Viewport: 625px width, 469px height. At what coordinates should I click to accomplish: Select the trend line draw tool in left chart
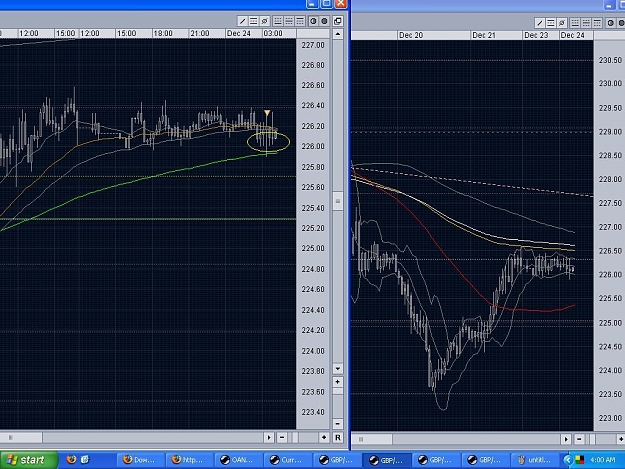tap(242, 21)
